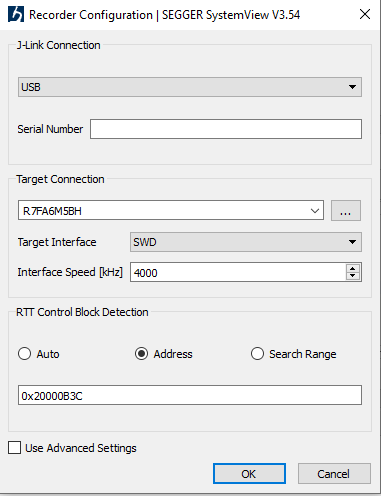
Task: Open the Target Interface SWD dropdown
Action: click(246, 242)
